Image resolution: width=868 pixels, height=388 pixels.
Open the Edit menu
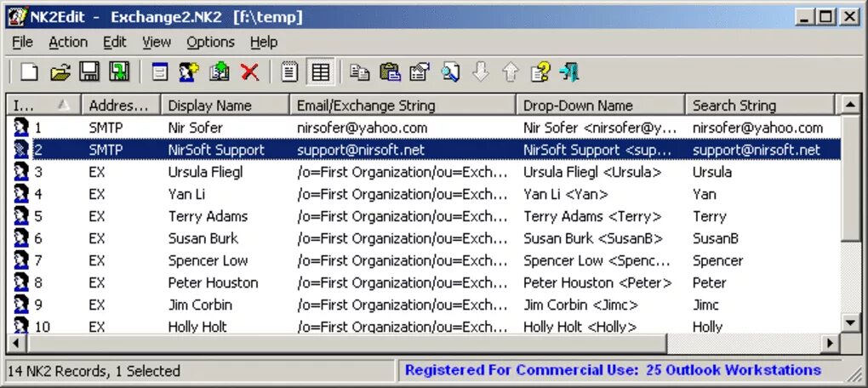(115, 42)
